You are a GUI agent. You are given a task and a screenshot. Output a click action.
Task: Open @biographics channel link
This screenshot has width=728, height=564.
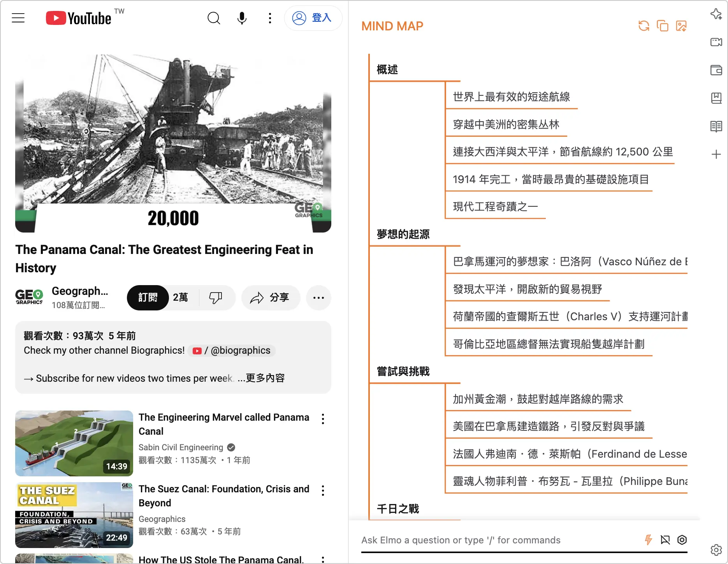232,351
